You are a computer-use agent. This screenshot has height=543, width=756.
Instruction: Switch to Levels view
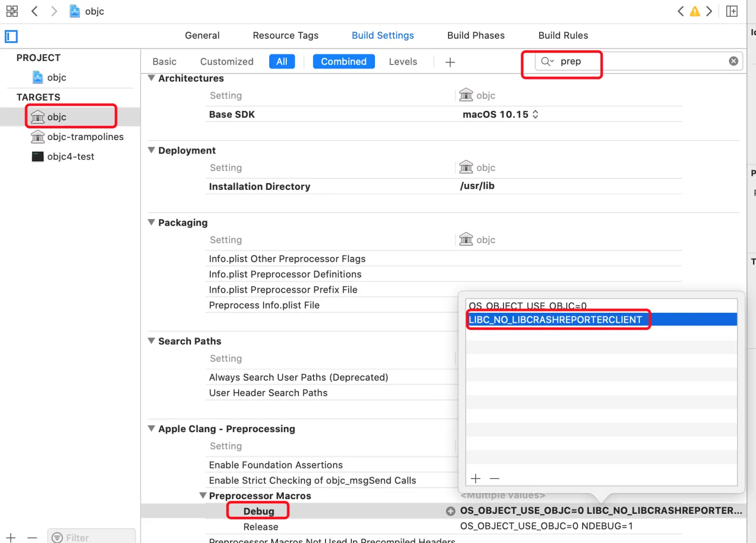pos(403,61)
